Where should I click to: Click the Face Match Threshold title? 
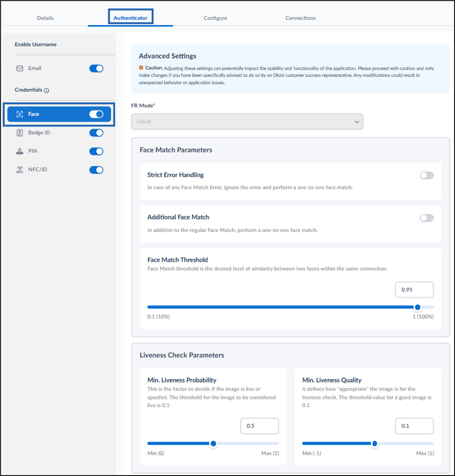[178, 260]
